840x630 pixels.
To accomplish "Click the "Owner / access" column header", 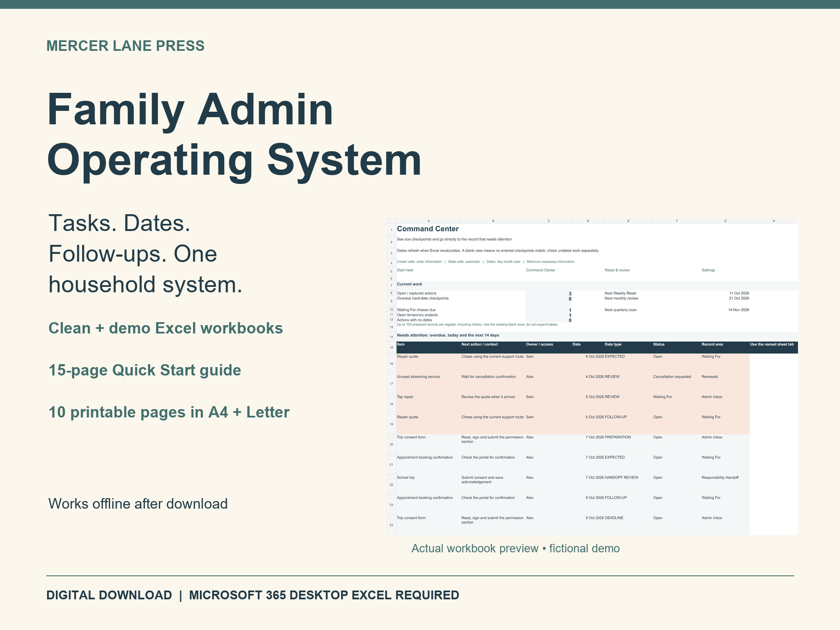I will 539,344.
